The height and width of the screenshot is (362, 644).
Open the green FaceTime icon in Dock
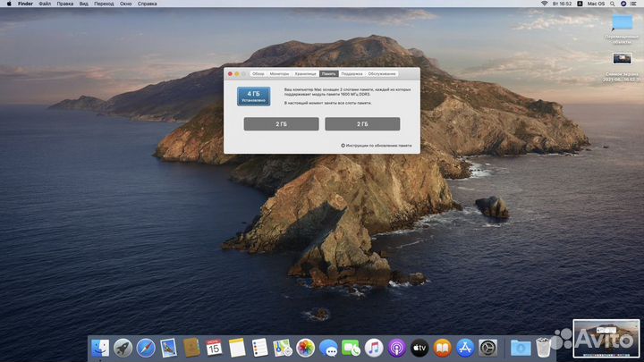pyautogui.click(x=351, y=348)
